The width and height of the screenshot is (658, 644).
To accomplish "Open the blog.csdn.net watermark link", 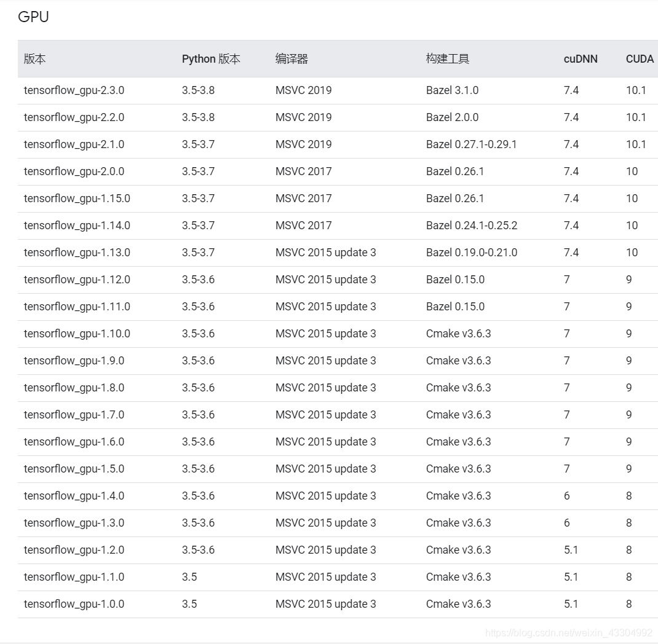I will pyautogui.click(x=569, y=633).
